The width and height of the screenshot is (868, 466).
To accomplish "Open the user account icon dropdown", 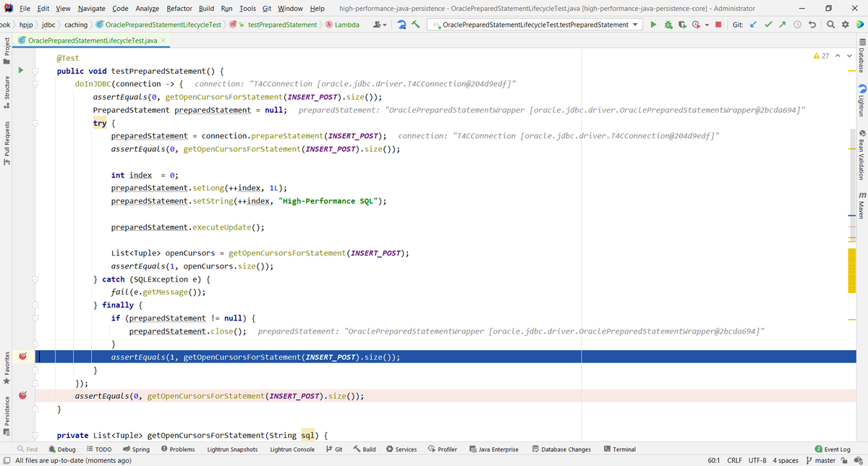I will pos(380,25).
